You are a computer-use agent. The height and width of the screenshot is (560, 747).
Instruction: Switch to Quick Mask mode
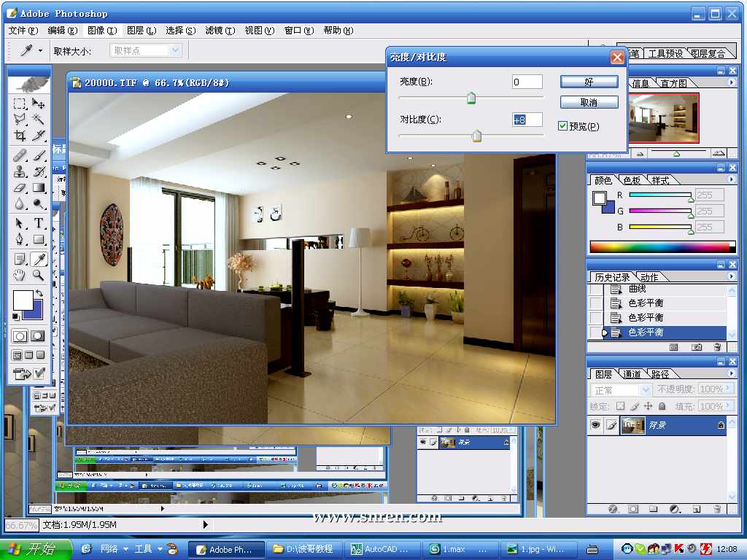point(38,336)
